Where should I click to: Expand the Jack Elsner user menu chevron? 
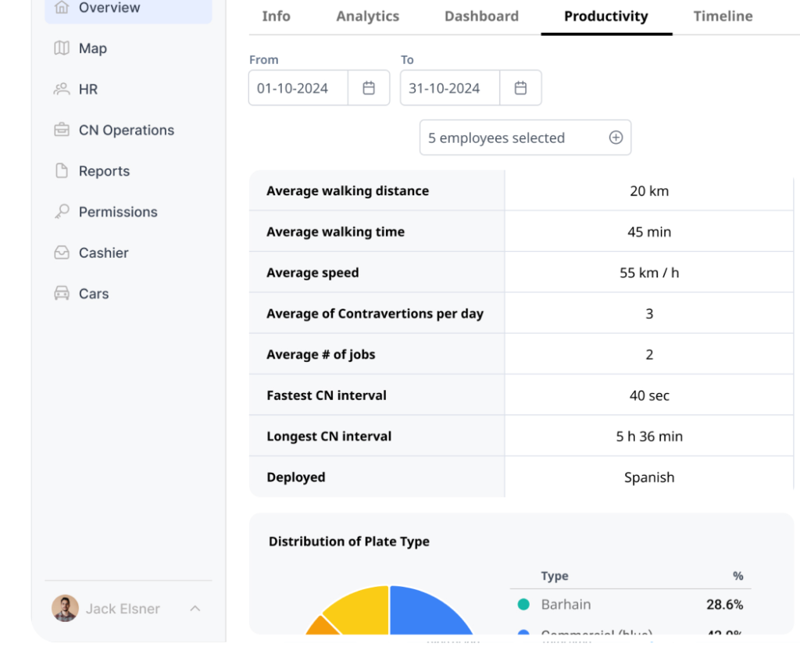(195, 609)
